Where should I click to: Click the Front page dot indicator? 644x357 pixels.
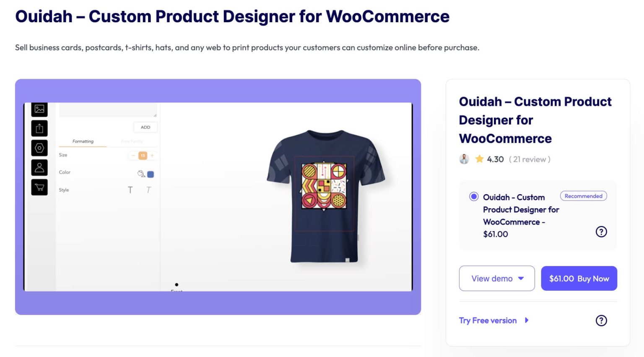[177, 284]
